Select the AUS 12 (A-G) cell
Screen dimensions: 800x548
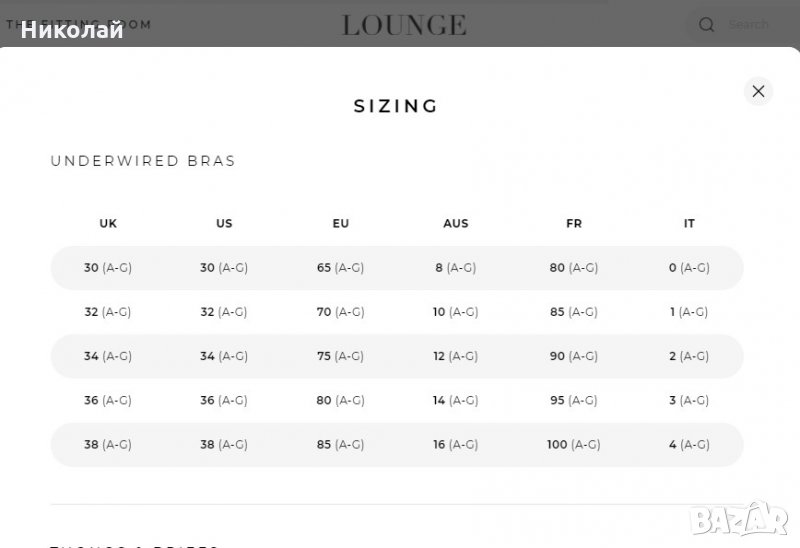tap(456, 356)
